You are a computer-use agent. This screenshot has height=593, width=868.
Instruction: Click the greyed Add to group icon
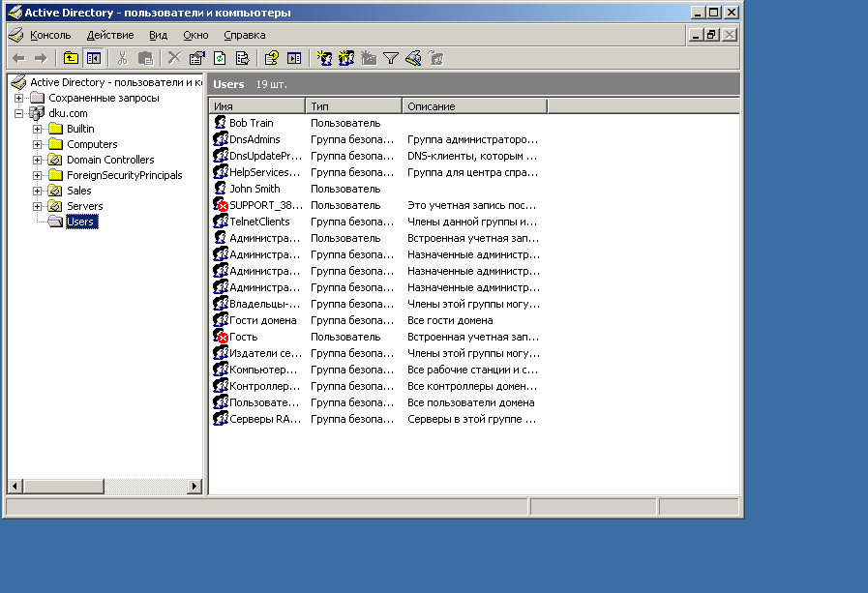click(x=436, y=58)
